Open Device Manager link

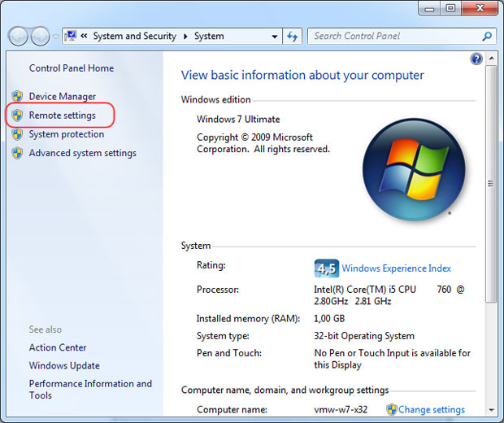(x=63, y=96)
